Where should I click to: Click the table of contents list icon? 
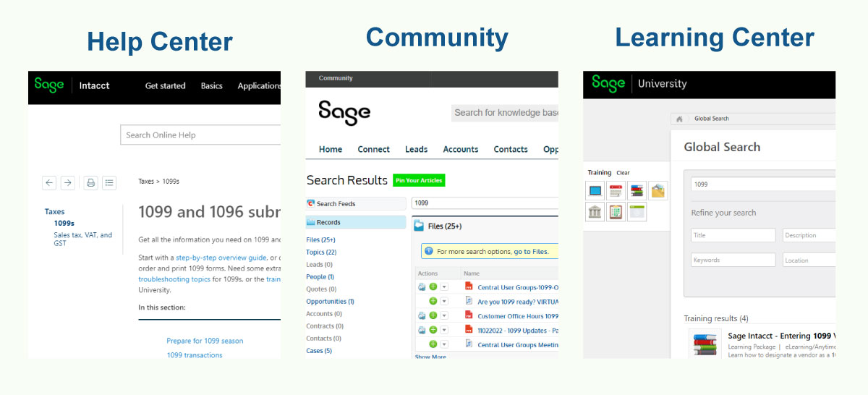tap(109, 183)
